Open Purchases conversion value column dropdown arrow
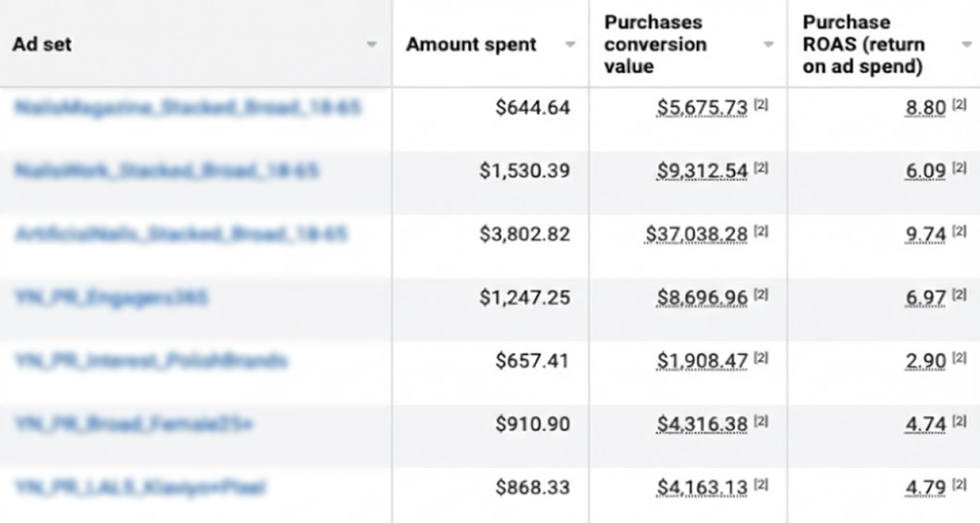 [x=768, y=45]
